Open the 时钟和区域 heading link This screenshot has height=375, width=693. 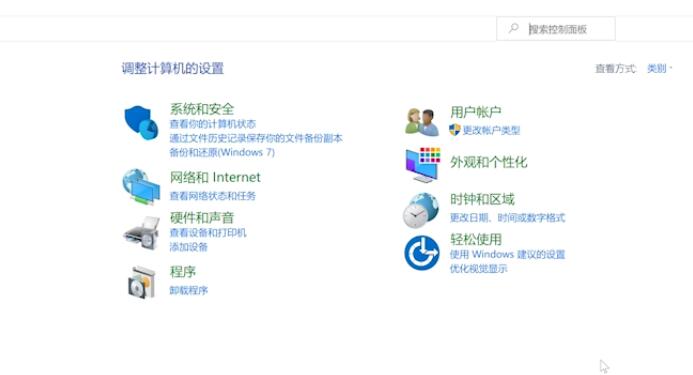pyautogui.click(x=482, y=199)
